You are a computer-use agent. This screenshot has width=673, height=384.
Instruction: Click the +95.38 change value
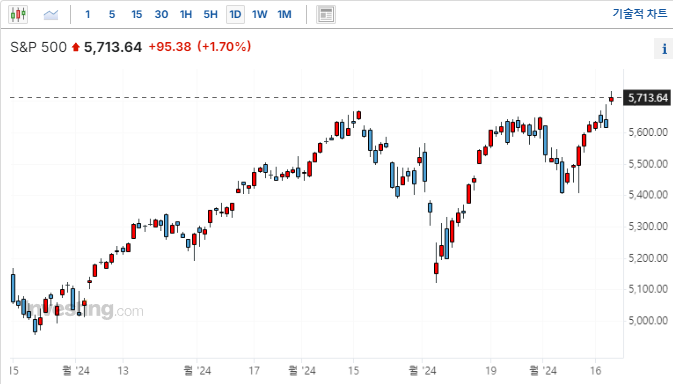170,46
